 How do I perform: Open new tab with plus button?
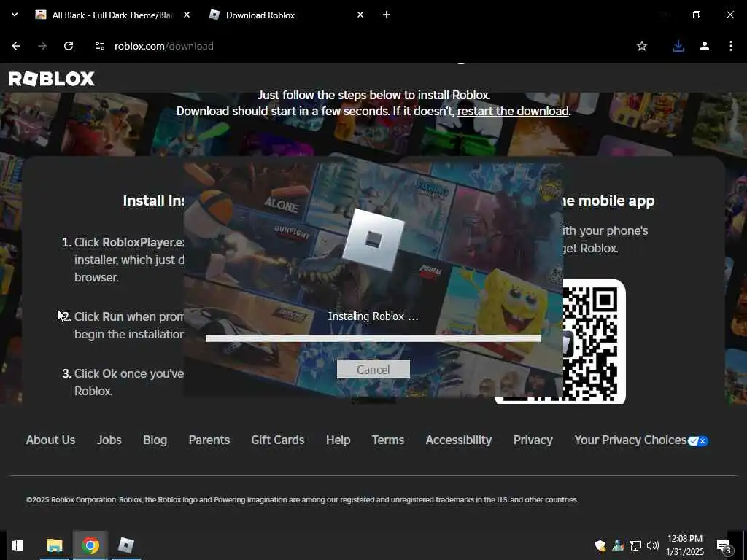point(387,15)
